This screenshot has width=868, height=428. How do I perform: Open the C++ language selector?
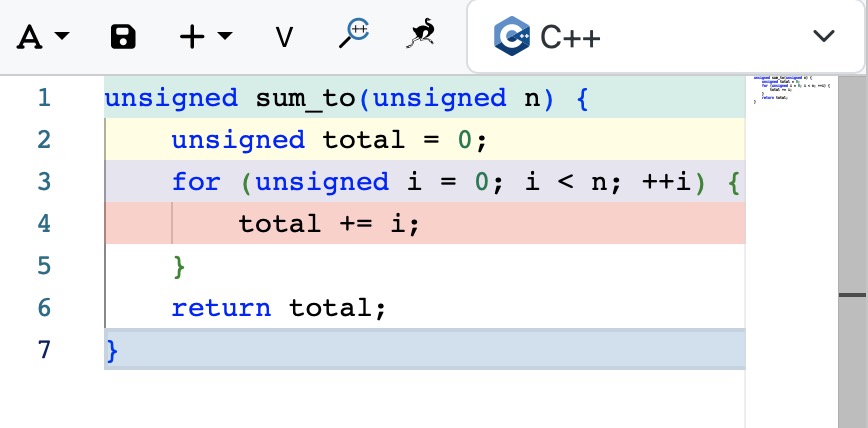[666, 37]
